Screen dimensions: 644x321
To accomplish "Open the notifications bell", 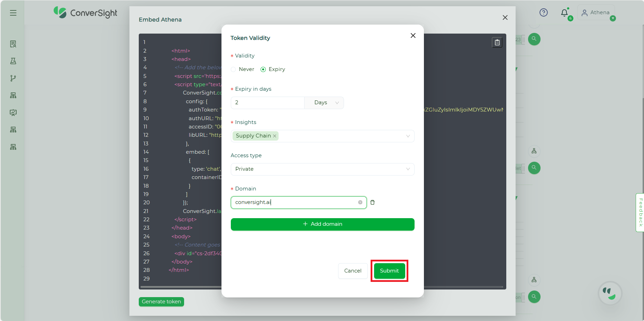I will [x=564, y=13].
